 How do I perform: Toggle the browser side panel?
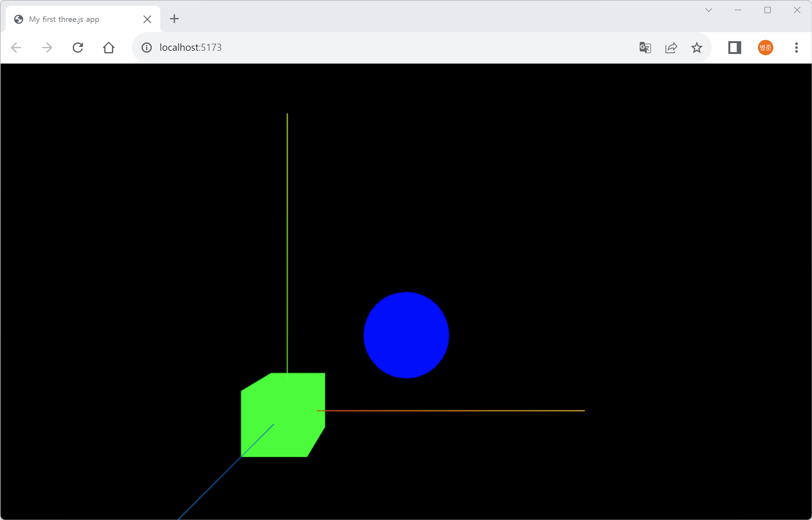pos(734,48)
